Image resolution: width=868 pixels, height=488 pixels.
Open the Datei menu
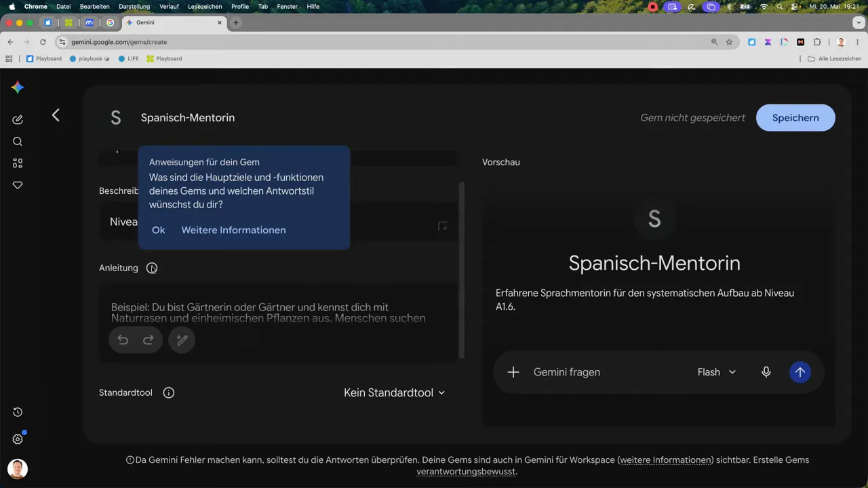(63, 7)
